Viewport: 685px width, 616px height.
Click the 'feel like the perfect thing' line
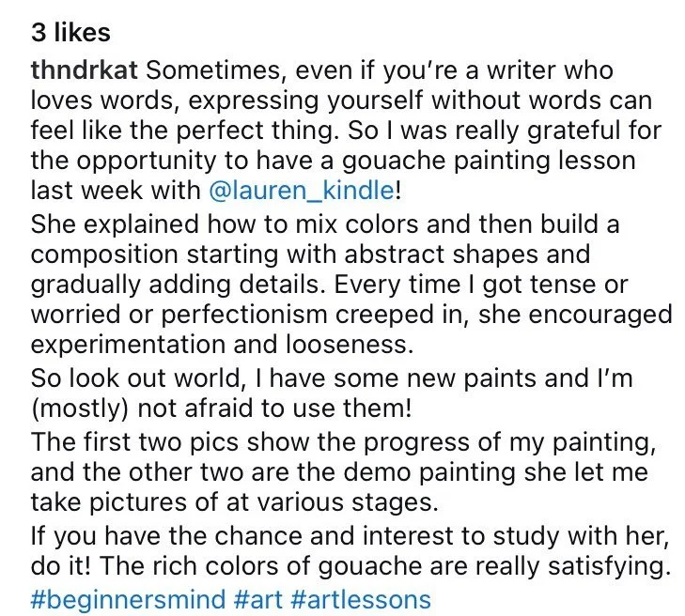tap(346, 131)
